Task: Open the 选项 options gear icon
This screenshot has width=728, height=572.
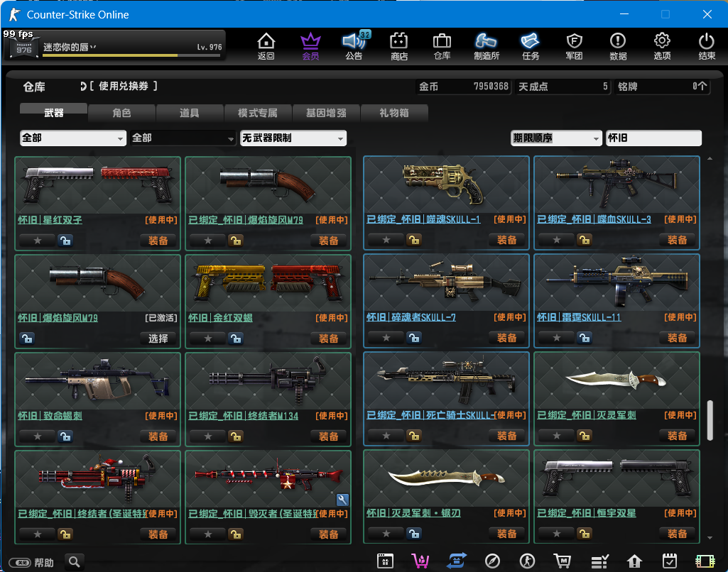Action: (x=662, y=46)
